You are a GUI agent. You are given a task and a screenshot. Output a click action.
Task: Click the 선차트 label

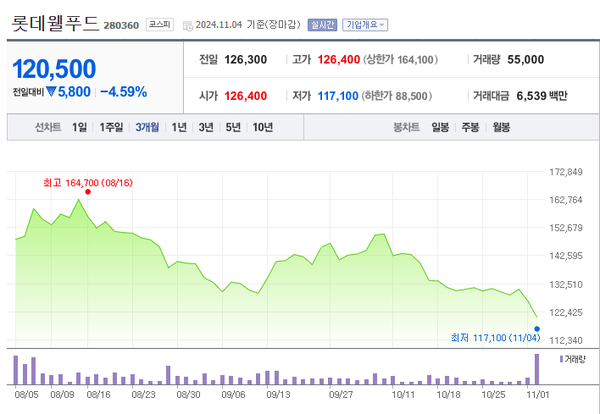[48, 127]
